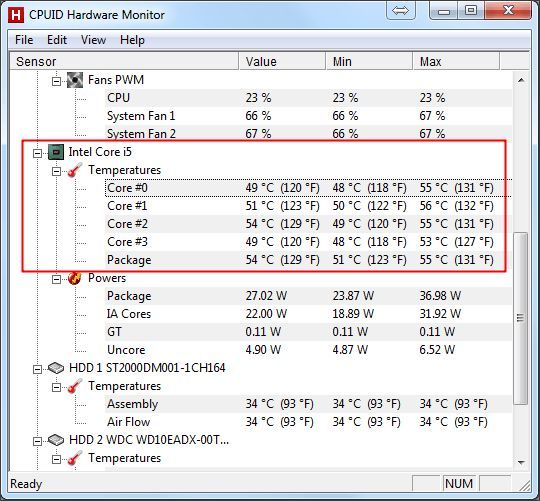Click the HDD 2 WDC WD10EADX-00T... label
Screen dimensions: 540x501
point(149,440)
